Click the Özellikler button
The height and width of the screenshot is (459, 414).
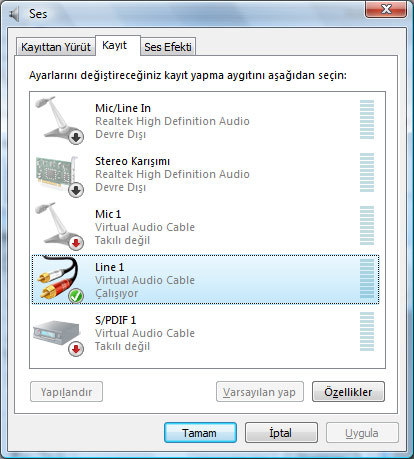(348, 392)
